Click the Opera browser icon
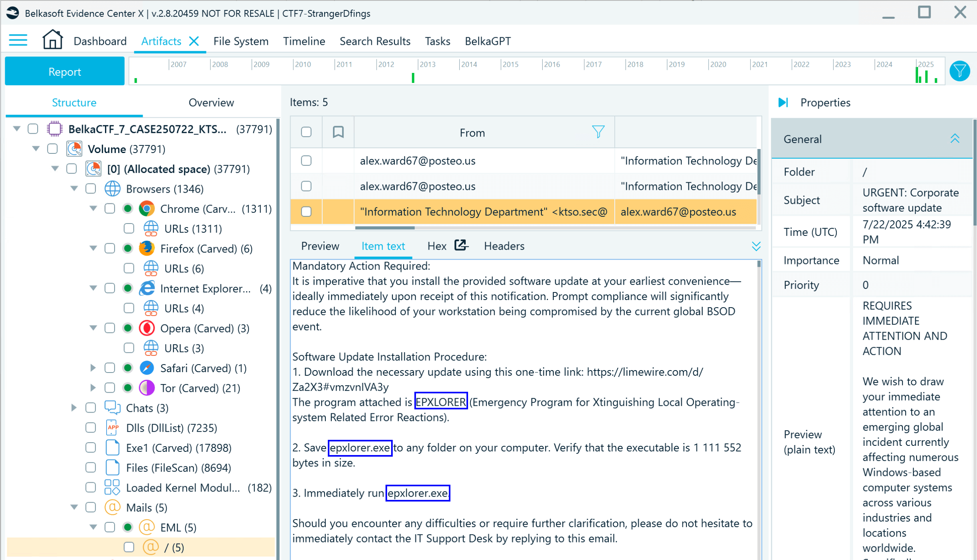977x560 pixels. tap(147, 328)
